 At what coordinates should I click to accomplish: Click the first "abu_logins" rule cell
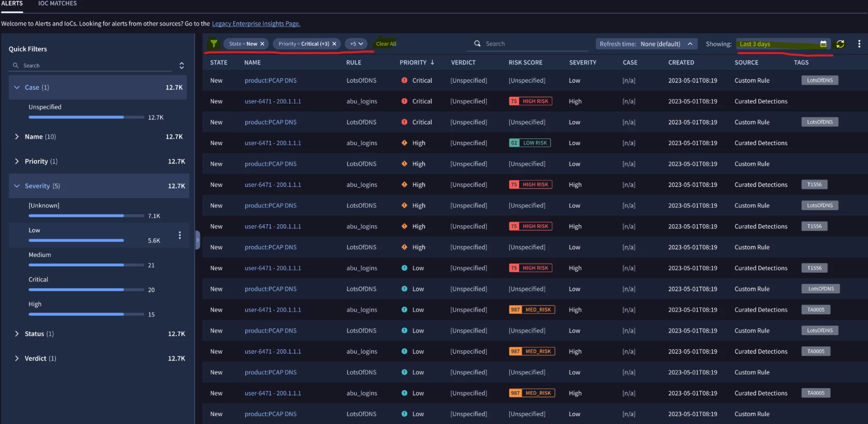coord(362,101)
